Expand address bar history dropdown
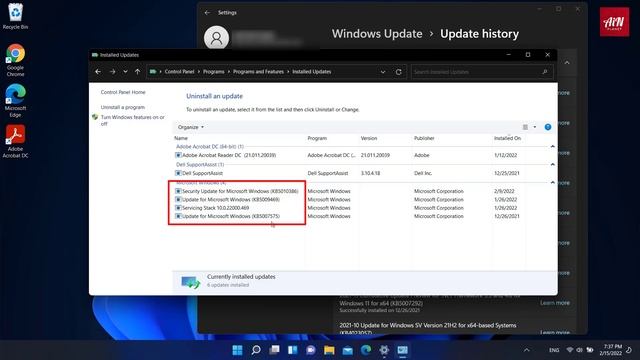This screenshot has width=640, height=360. (x=383, y=72)
